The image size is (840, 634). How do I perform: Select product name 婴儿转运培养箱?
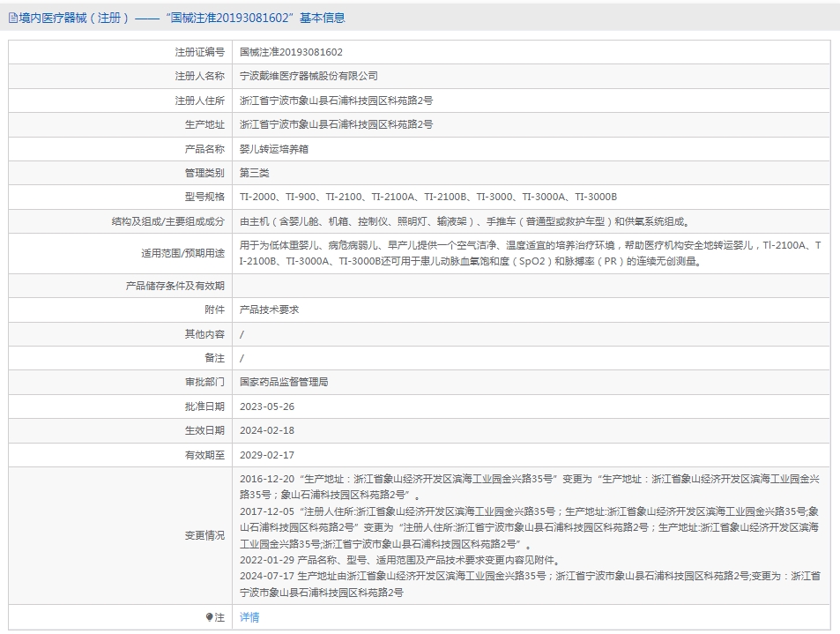point(274,148)
